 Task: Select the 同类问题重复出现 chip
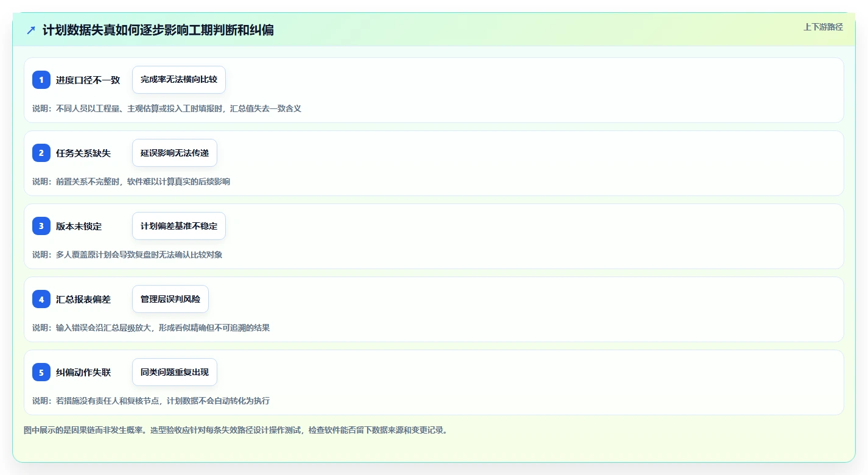pyautogui.click(x=175, y=372)
